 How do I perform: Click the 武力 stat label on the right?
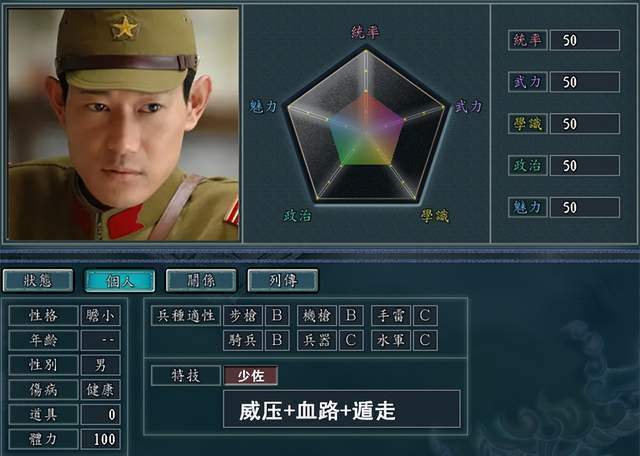(528, 82)
